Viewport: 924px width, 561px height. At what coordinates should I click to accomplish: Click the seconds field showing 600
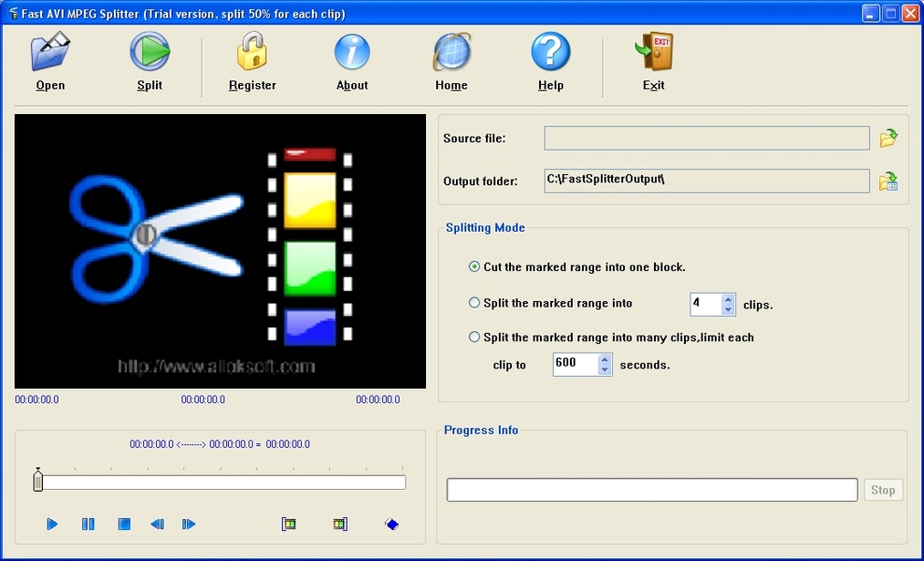(576, 365)
